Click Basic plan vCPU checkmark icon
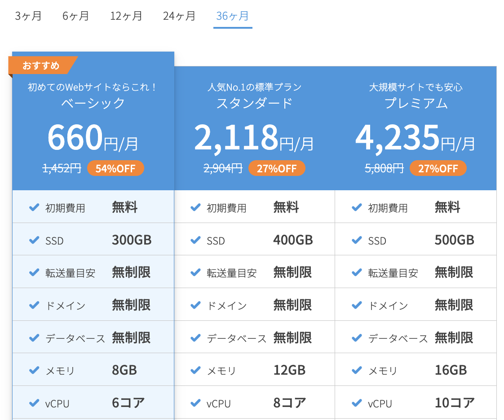 tap(34, 403)
